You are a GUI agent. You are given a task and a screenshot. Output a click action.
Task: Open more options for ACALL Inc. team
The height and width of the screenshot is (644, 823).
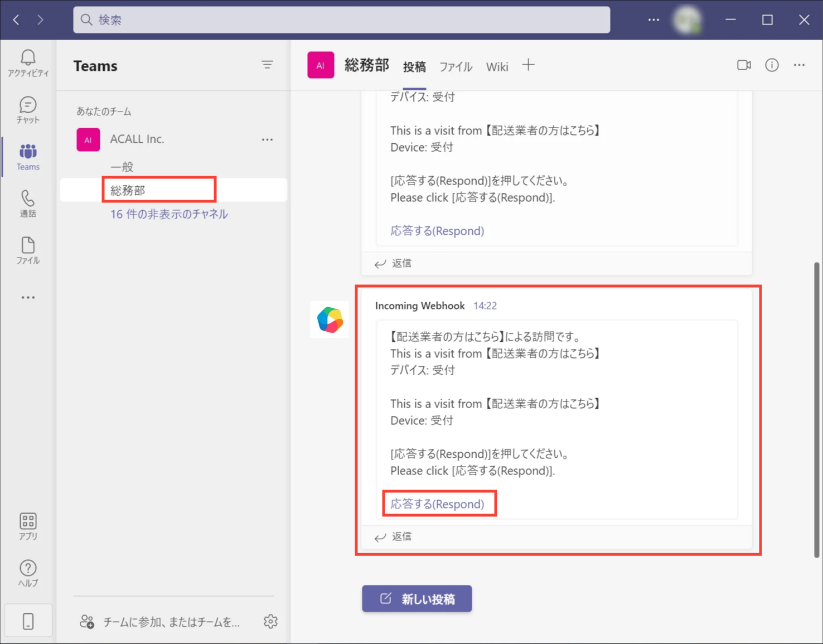(267, 139)
